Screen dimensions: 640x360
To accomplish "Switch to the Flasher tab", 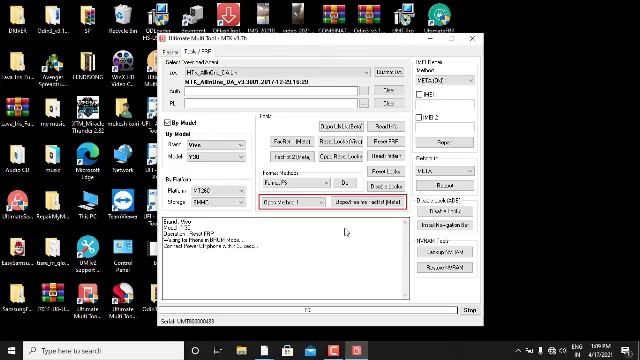I will click(170, 52).
